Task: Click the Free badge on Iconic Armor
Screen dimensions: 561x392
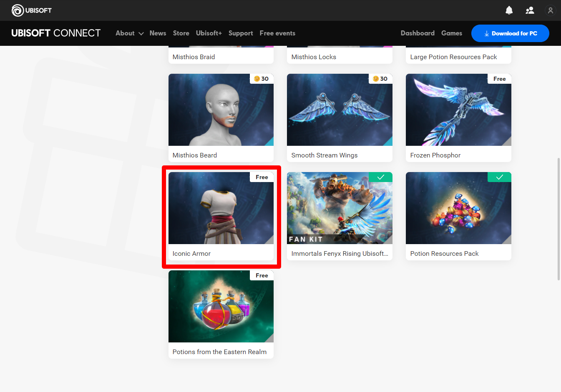Action: pos(262,177)
